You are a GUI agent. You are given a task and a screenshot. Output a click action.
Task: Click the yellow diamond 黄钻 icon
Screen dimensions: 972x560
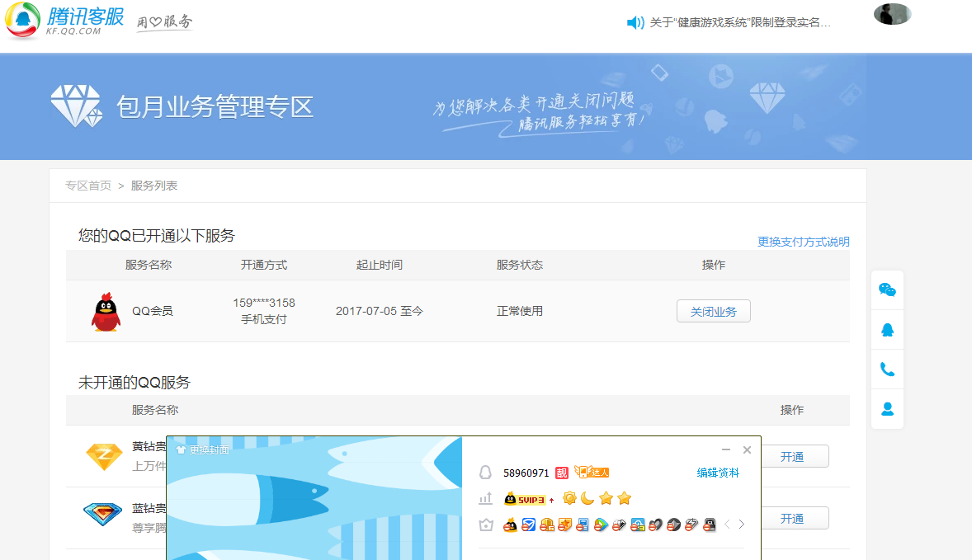pyautogui.click(x=104, y=457)
